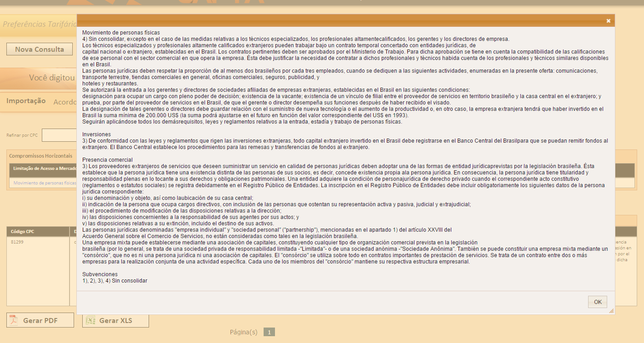This screenshot has width=644, height=343.
Task: Click the Inversiones heading in dialog
Action: (96, 134)
